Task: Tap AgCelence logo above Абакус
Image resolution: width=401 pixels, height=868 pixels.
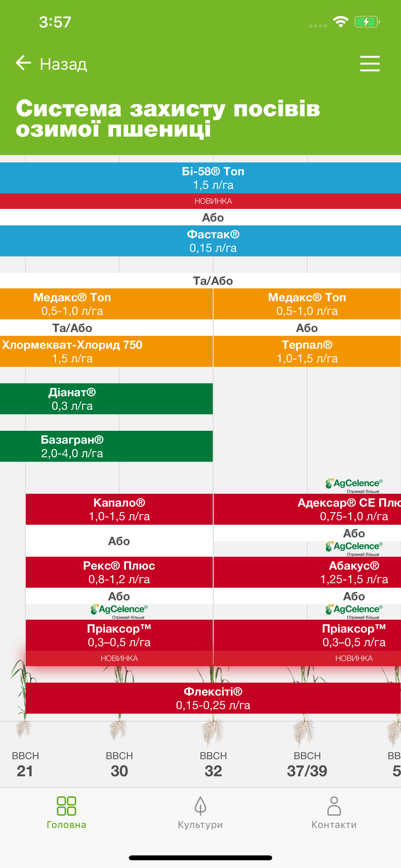Action: click(x=354, y=549)
